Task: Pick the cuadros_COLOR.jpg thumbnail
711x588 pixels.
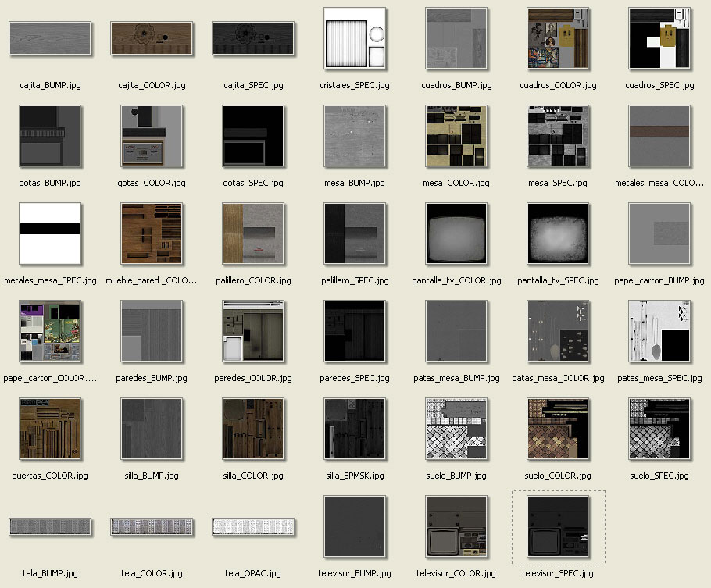Action: tap(558, 38)
